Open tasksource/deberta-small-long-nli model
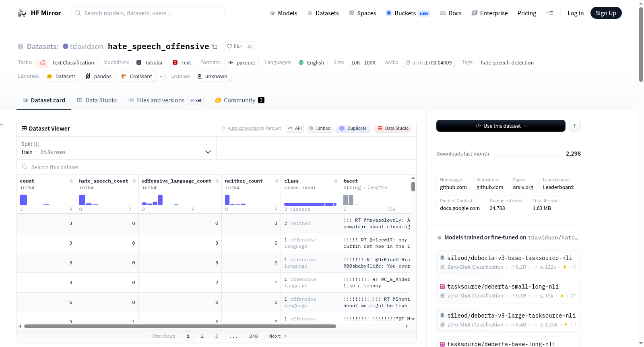The height and width of the screenshot is (347, 644). pyautogui.click(x=508, y=291)
